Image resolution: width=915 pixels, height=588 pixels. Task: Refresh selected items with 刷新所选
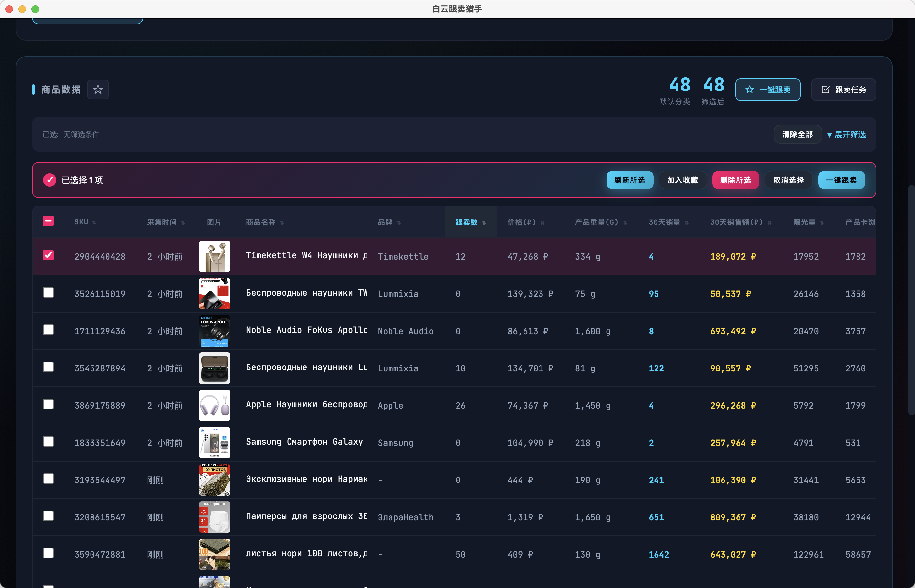[x=630, y=180]
